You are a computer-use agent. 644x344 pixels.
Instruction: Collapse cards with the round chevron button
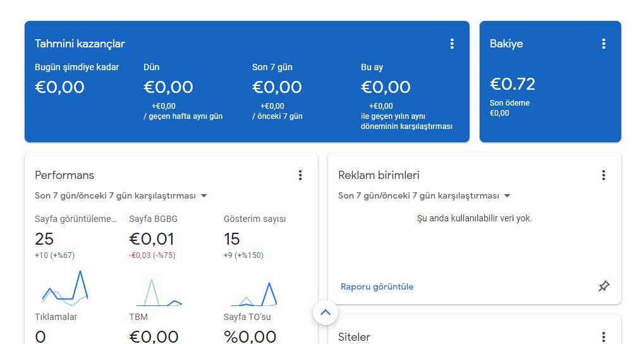[x=325, y=312]
